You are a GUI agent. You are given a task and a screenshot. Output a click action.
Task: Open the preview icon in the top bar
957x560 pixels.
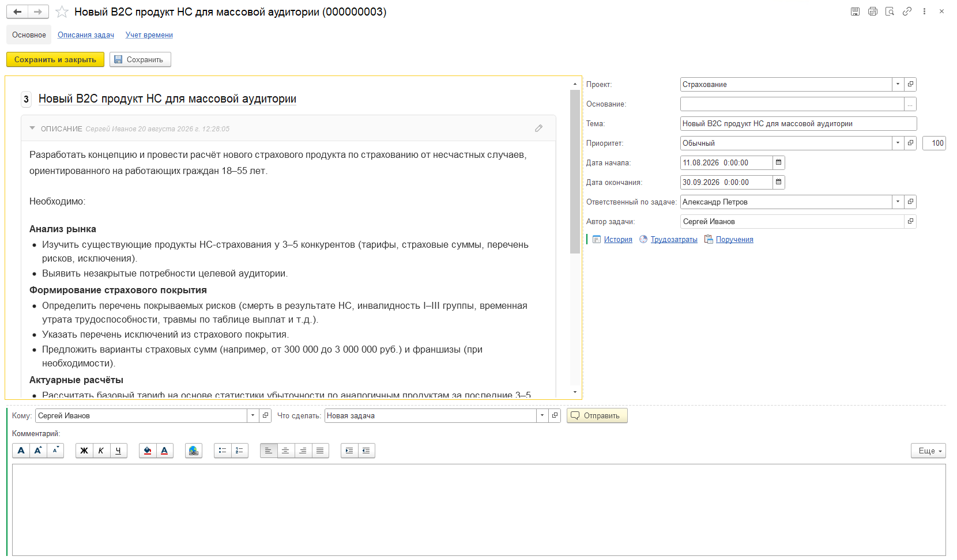(x=890, y=12)
